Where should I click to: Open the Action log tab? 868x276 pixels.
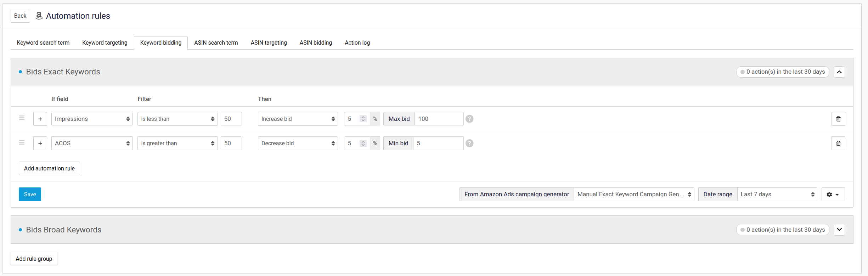pos(357,43)
